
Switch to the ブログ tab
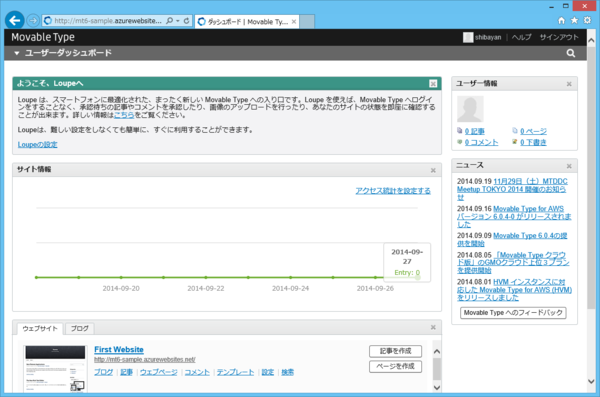click(x=79, y=328)
